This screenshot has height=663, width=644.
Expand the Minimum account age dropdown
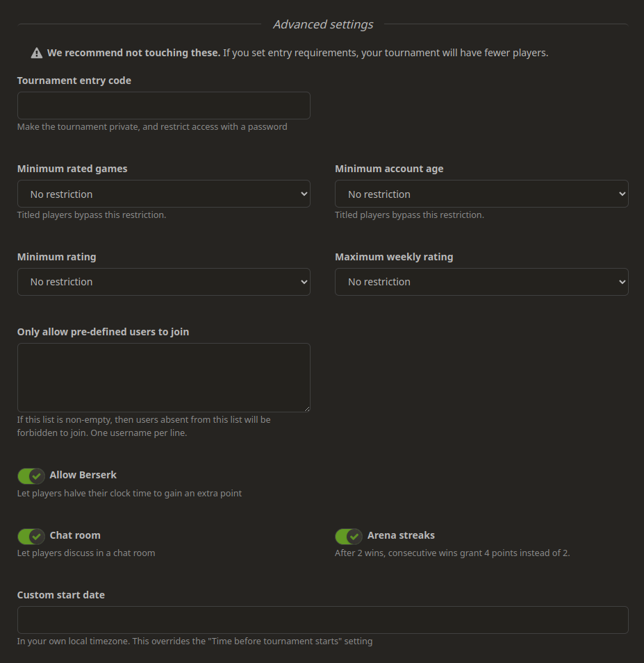pyautogui.click(x=481, y=194)
